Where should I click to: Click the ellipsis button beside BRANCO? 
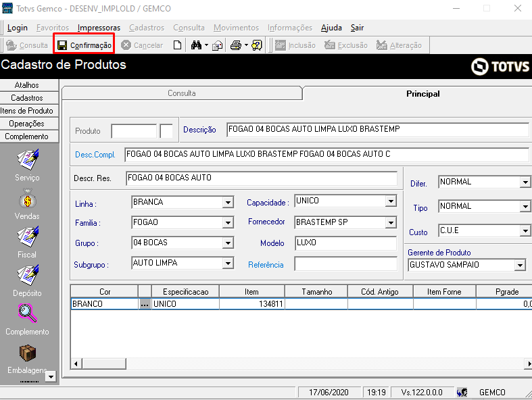point(145,304)
